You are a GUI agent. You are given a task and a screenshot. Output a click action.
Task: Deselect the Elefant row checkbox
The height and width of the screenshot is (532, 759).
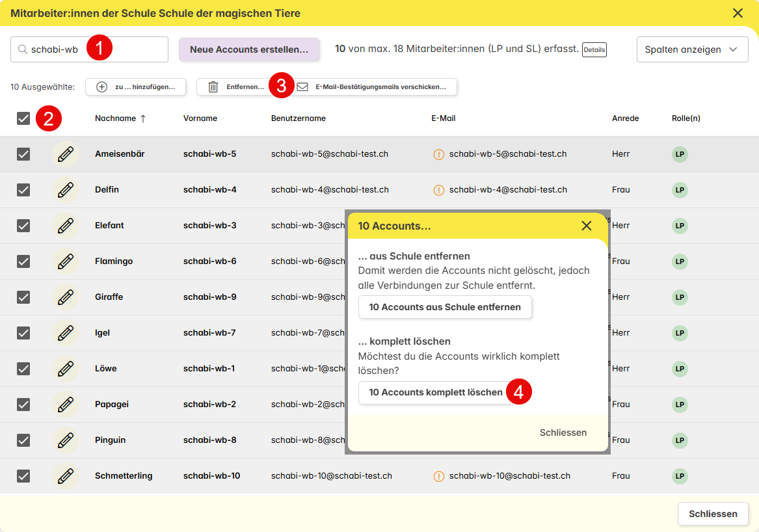(x=23, y=226)
